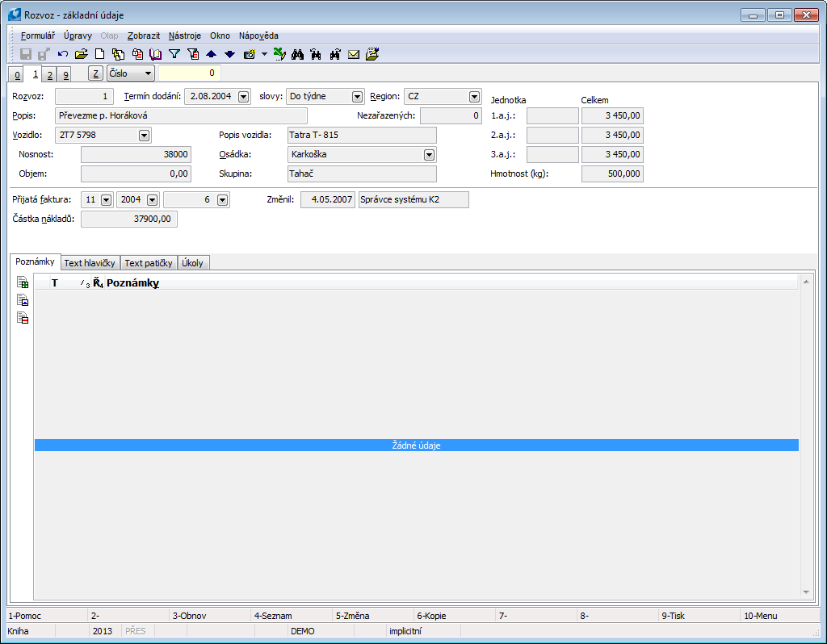
Task: Expand the Region CZ dropdown
Action: coord(474,97)
